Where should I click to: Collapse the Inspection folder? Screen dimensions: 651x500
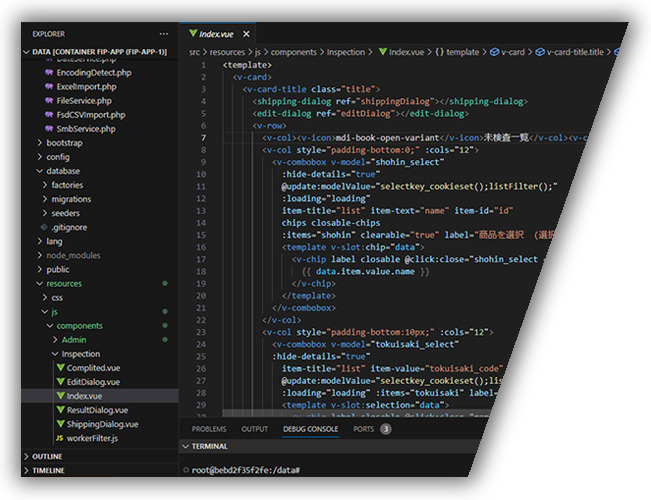[55, 354]
